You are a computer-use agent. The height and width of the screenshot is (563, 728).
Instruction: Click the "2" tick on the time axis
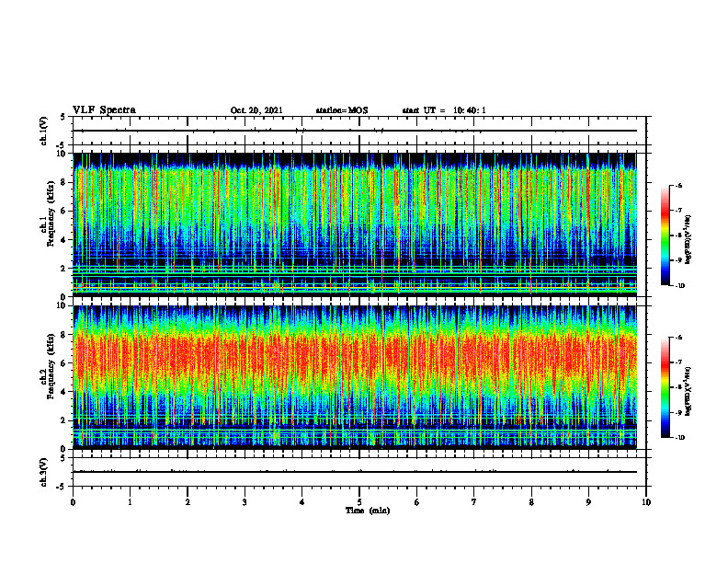188,502
